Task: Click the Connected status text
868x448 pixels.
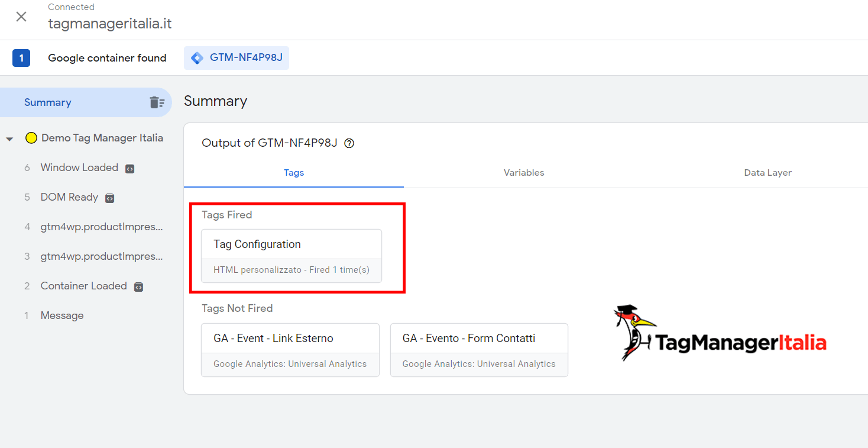Action: coord(71,7)
